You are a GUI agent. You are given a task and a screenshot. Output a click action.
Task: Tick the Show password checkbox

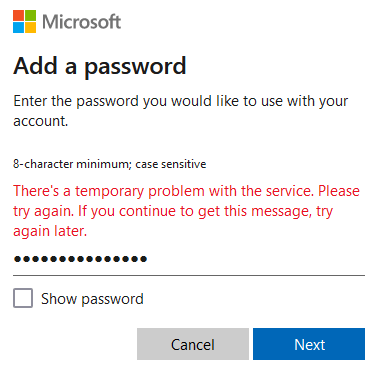(x=23, y=298)
